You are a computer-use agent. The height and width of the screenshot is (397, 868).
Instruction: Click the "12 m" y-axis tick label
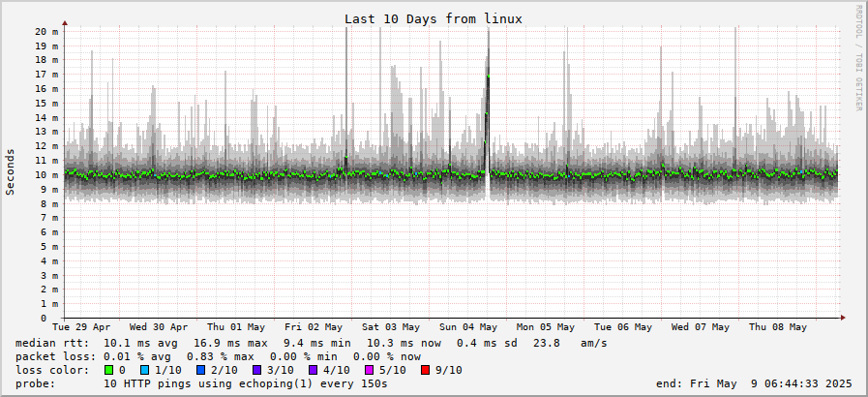point(46,146)
